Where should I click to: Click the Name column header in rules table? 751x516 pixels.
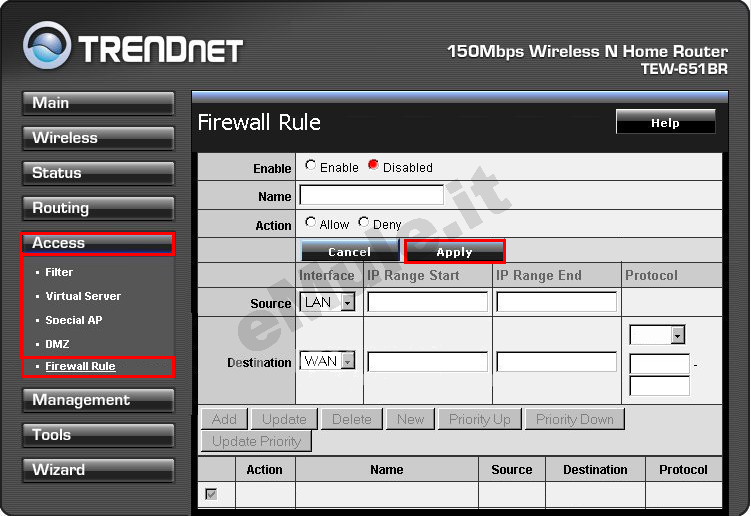pyautogui.click(x=387, y=470)
